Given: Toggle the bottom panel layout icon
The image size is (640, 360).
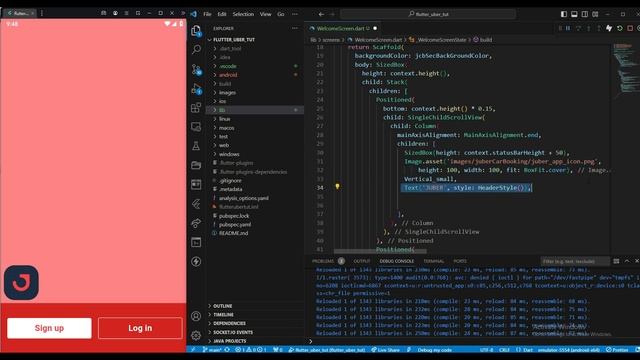Looking at the screenshot, I should point(574,14).
